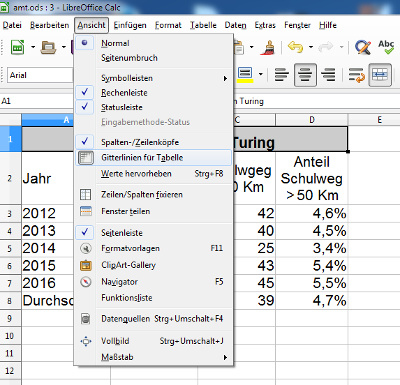The width and height of the screenshot is (400, 385).
Task: Open the Fenster menu
Action: click(x=297, y=25)
